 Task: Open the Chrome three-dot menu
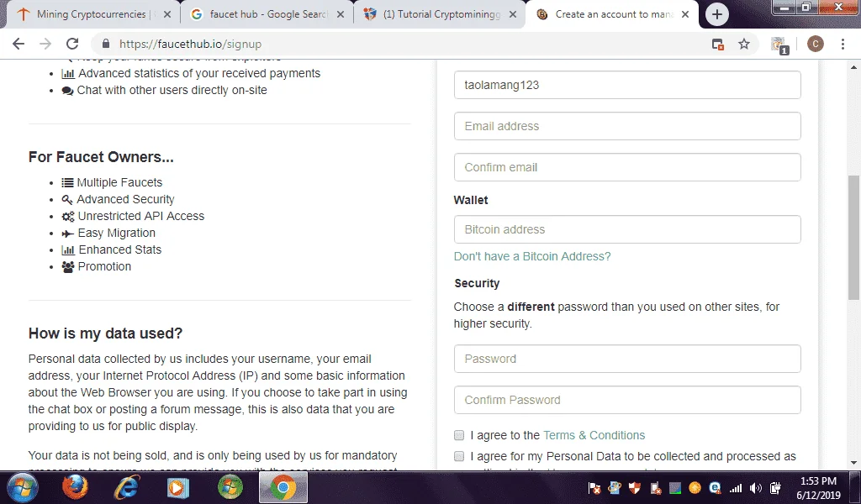click(x=843, y=44)
